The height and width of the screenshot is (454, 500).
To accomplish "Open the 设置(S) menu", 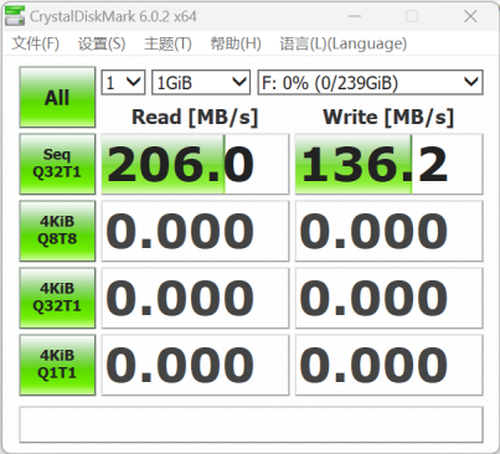I will [101, 44].
